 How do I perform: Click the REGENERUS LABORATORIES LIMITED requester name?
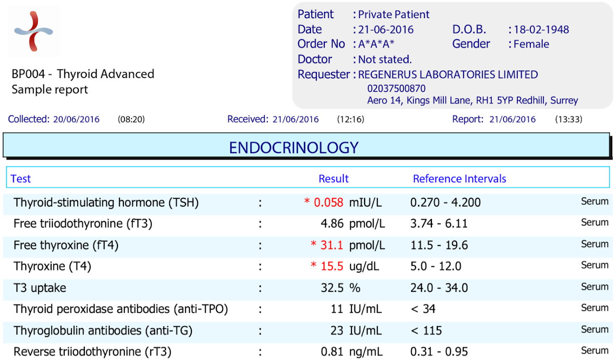[448, 75]
